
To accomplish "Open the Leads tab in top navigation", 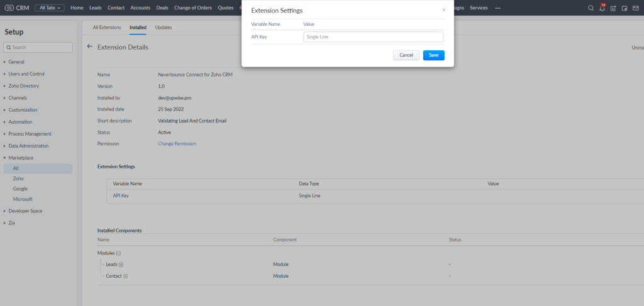I will pyautogui.click(x=96, y=8).
